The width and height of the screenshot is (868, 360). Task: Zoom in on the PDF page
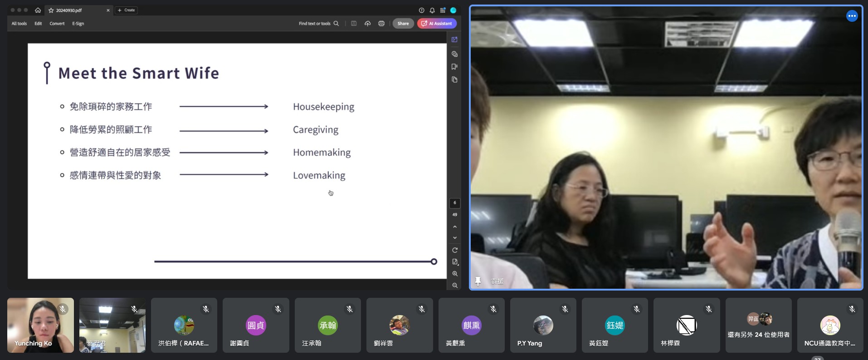tap(454, 274)
